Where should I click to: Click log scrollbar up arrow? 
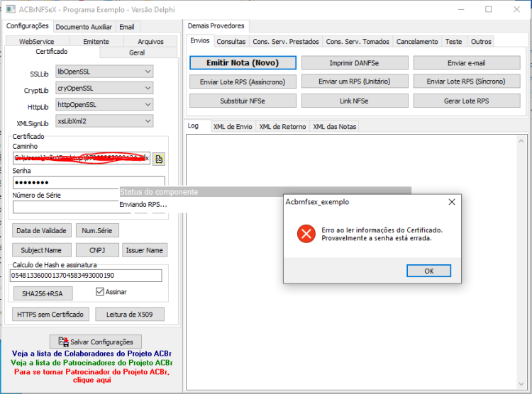tap(521, 141)
